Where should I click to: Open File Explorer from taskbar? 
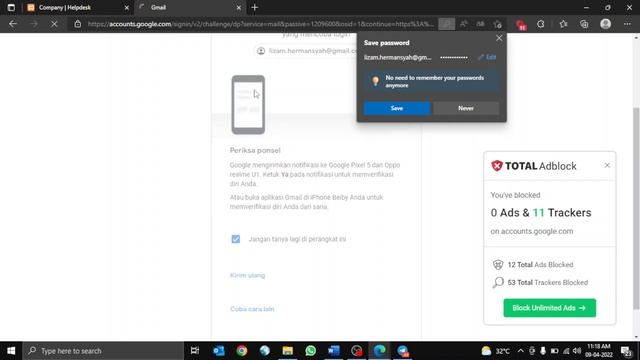pos(288,351)
